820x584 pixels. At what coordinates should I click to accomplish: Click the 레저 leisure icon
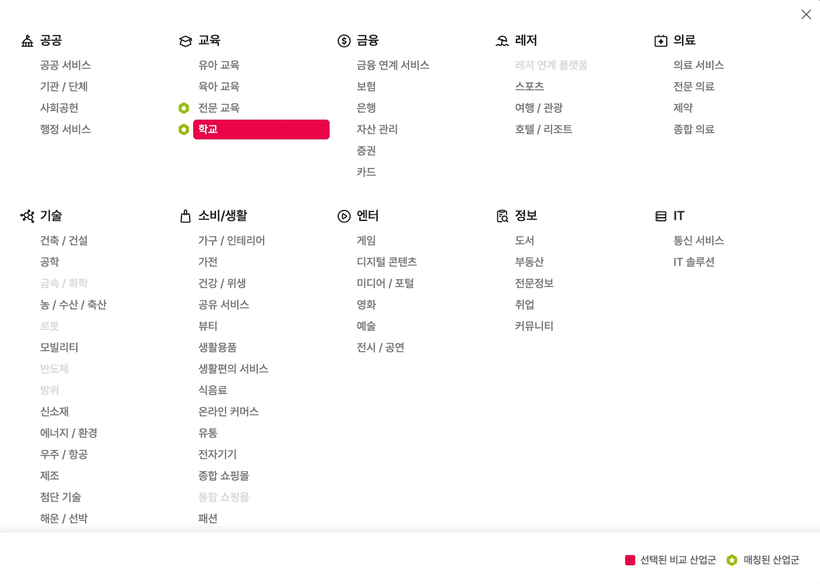[x=502, y=41]
